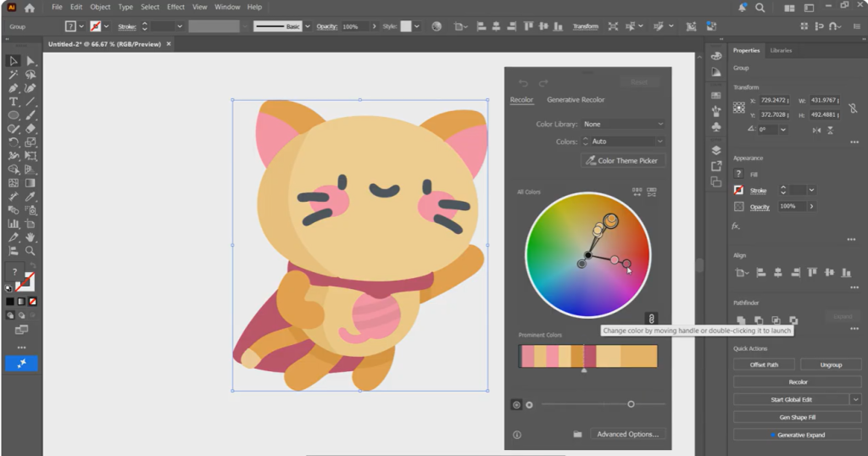Open Start Global Edit options arrow

point(856,399)
